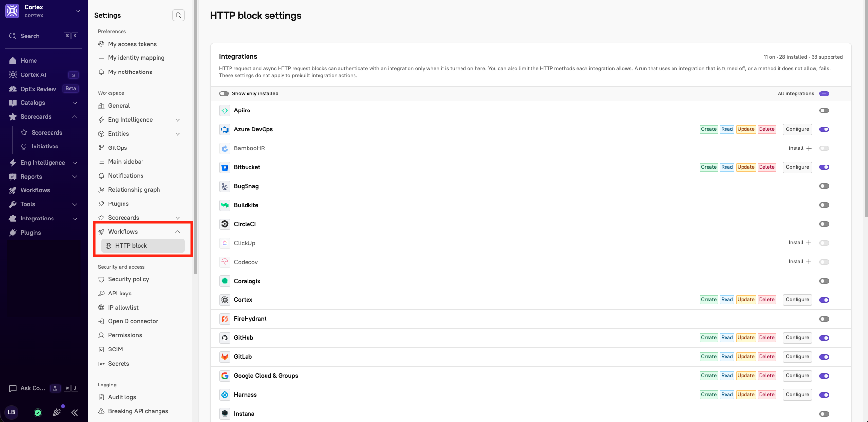868x422 pixels.
Task: Click Configure for GitLab
Action: click(797, 357)
